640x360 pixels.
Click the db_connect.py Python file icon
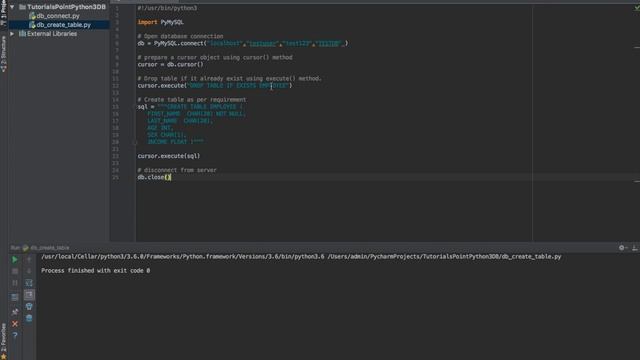[x=32, y=16]
